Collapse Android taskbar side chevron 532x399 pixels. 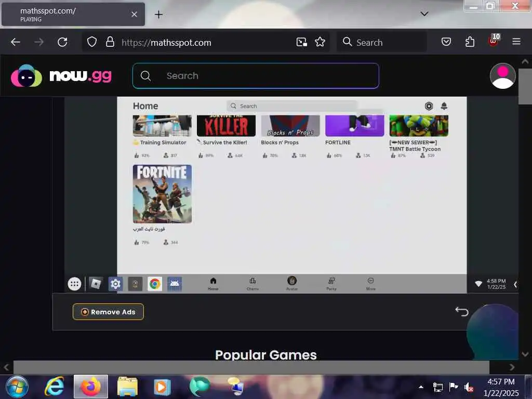tap(515, 284)
